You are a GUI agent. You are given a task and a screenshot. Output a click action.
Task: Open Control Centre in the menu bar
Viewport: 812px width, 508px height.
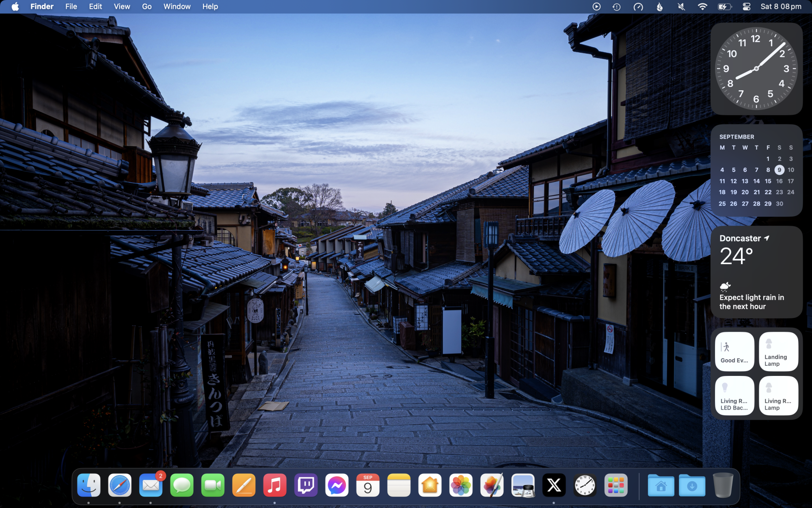[x=746, y=7]
